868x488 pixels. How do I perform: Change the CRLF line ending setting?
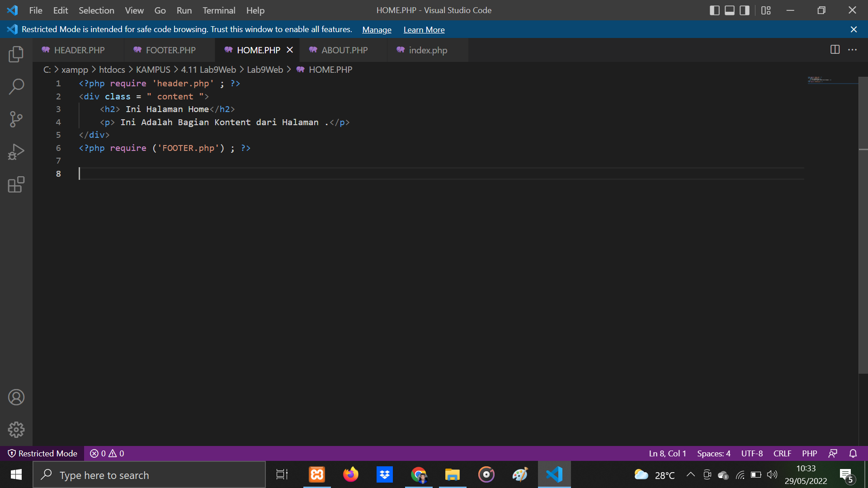coord(782,453)
